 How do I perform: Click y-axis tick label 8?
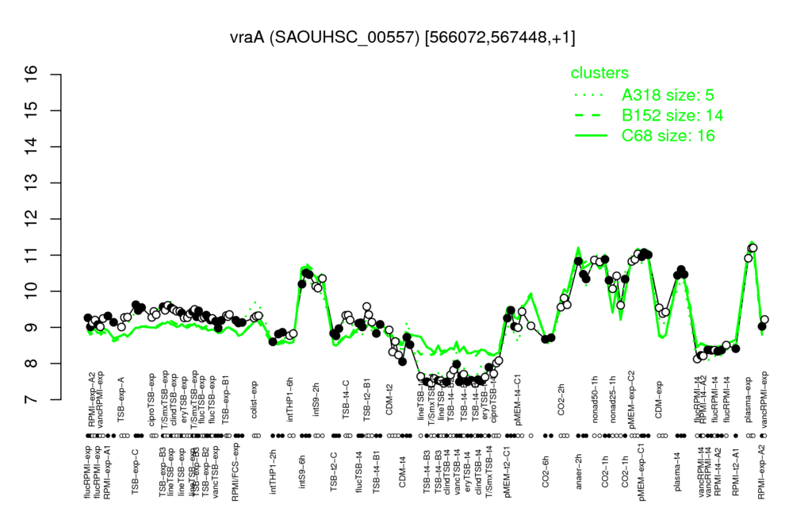pyautogui.click(x=31, y=364)
